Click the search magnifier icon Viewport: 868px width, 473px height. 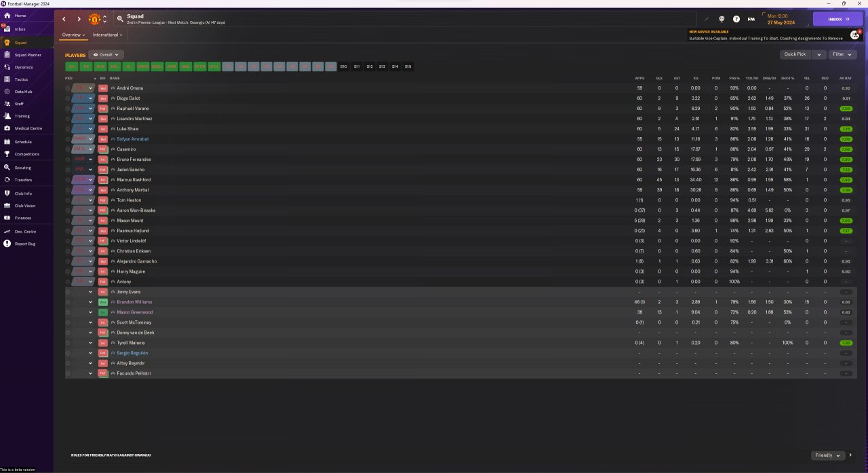(120, 19)
